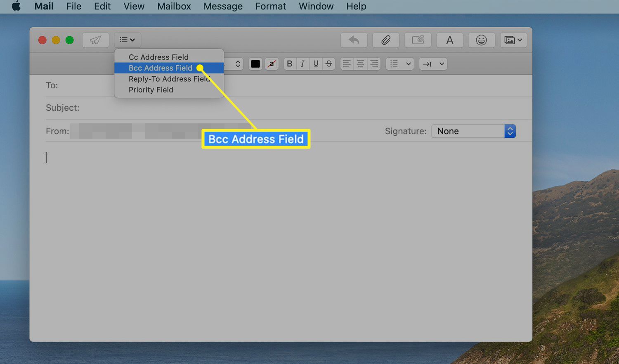Attach a file with the paperclip icon
Image resolution: width=619 pixels, height=364 pixels.
(x=386, y=40)
